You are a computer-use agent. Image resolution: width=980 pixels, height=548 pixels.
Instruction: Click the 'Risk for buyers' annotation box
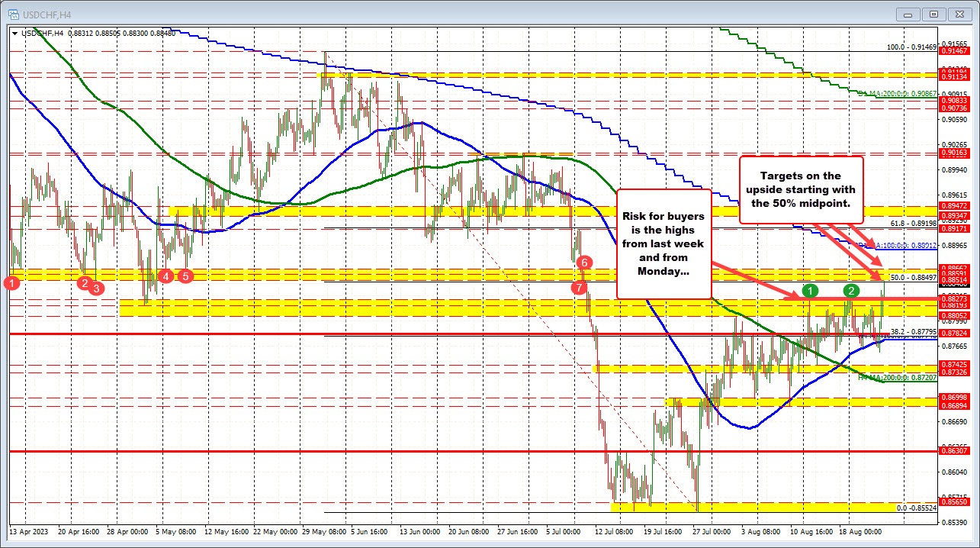[663, 244]
